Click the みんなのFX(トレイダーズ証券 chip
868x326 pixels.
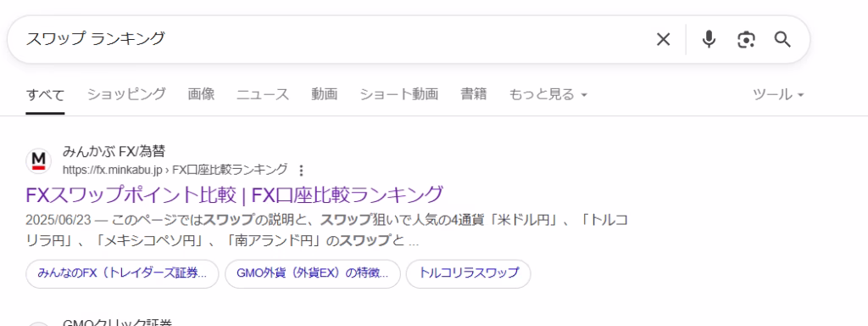pyautogui.click(x=122, y=274)
